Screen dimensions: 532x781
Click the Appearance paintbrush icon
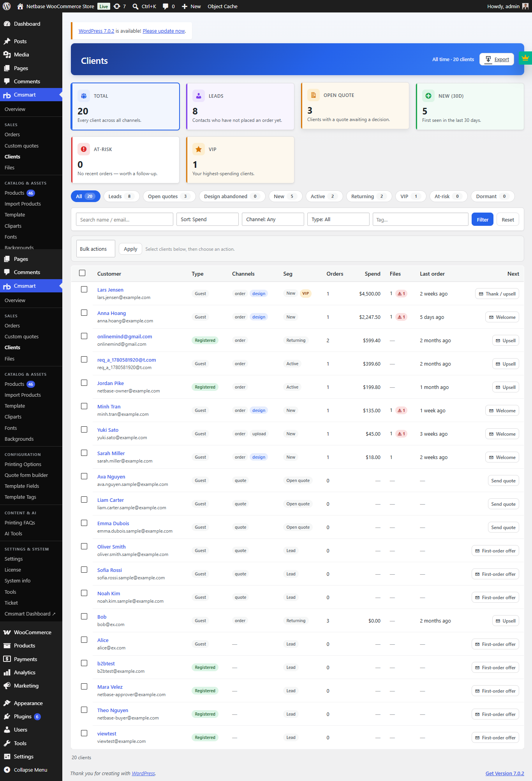coord(7,703)
